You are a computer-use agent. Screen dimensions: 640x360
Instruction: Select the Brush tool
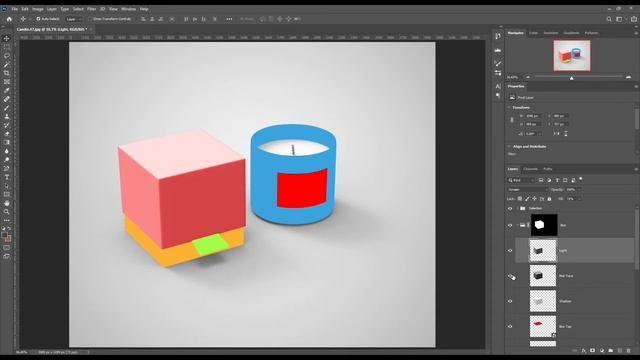(x=7, y=108)
